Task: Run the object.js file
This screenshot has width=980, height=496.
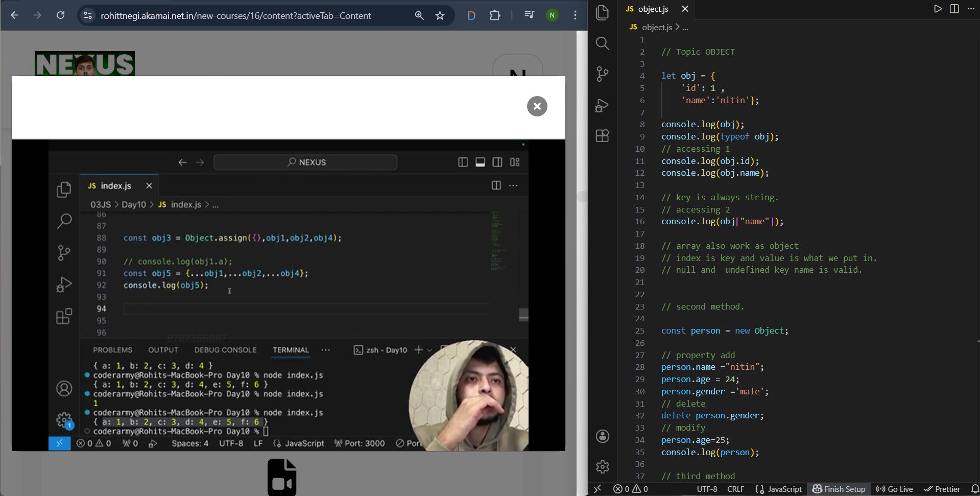Action: [938, 9]
